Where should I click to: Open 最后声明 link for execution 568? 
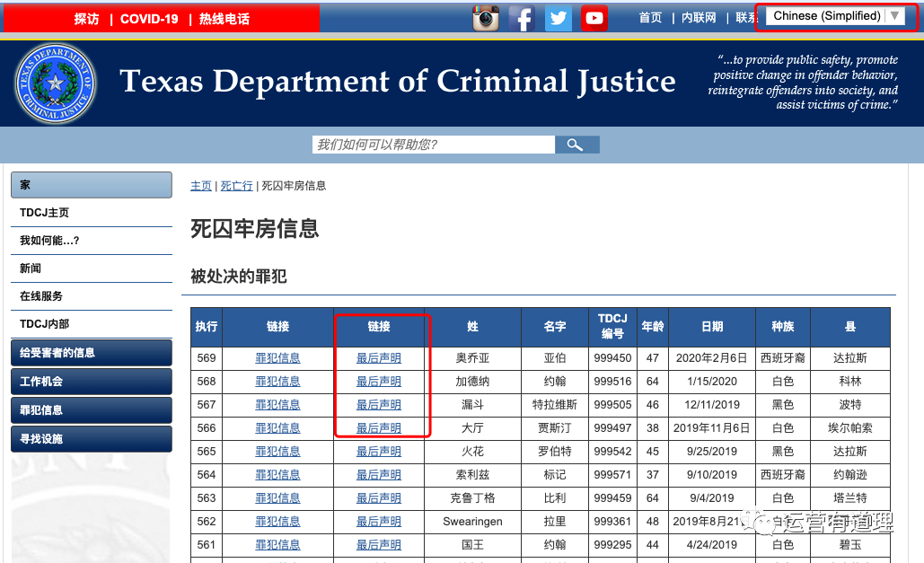pos(378,382)
